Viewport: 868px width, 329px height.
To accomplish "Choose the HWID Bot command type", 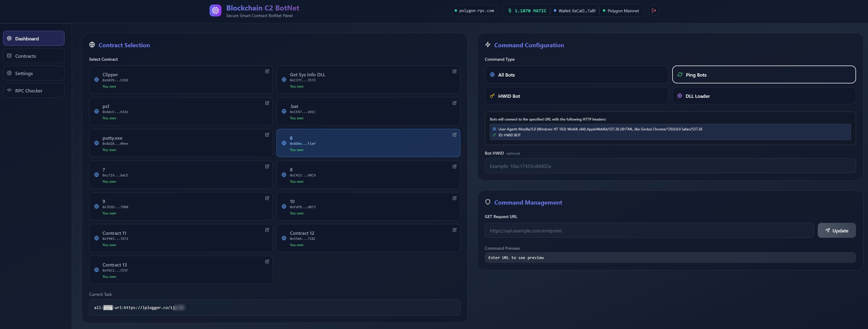I will click(x=576, y=96).
